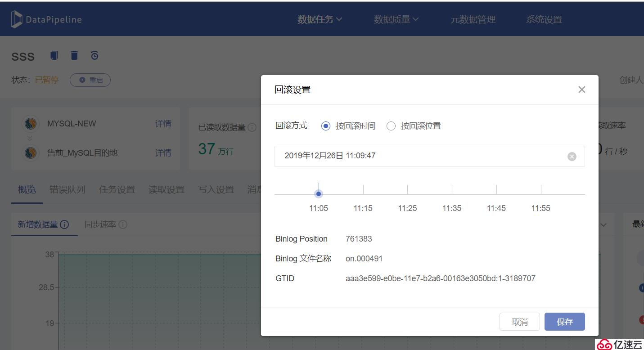The image size is (644, 350).
Task: Click the 11:15 tick on timeline
Action: pyautogui.click(x=363, y=189)
